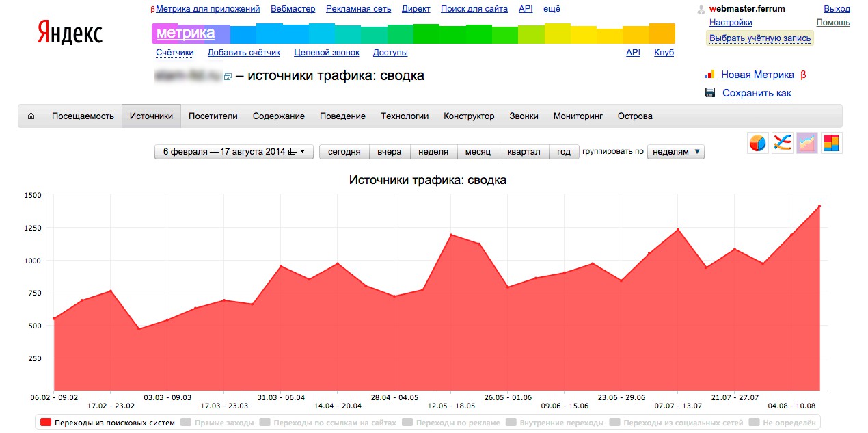The height and width of the screenshot is (433, 868).
Task: Set period to 'неделя'
Action: pyautogui.click(x=433, y=152)
